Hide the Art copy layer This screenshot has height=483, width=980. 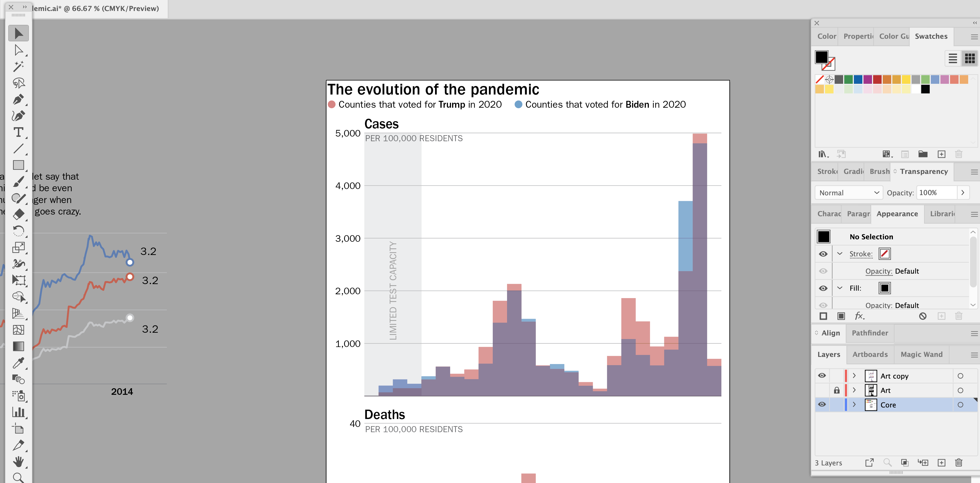click(822, 376)
